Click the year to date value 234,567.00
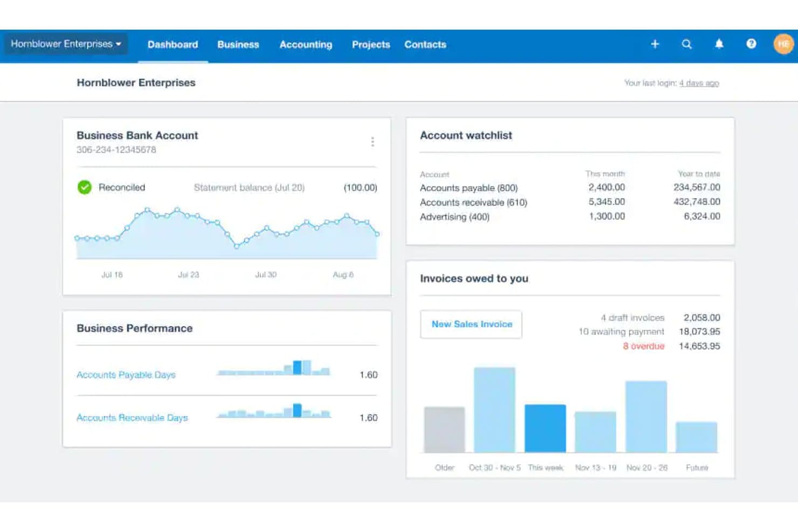Image resolution: width=798 pixels, height=532 pixels. click(x=697, y=187)
